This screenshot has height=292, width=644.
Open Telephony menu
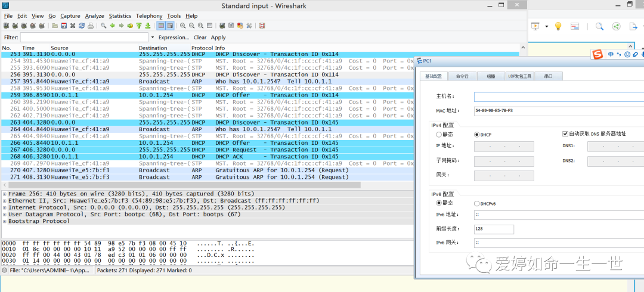pos(149,16)
